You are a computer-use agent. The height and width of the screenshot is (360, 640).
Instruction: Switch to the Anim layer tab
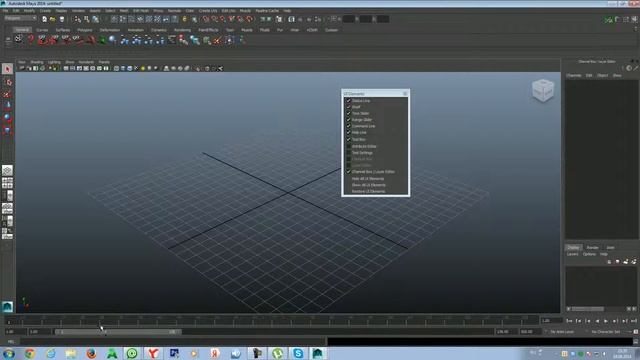(610, 247)
